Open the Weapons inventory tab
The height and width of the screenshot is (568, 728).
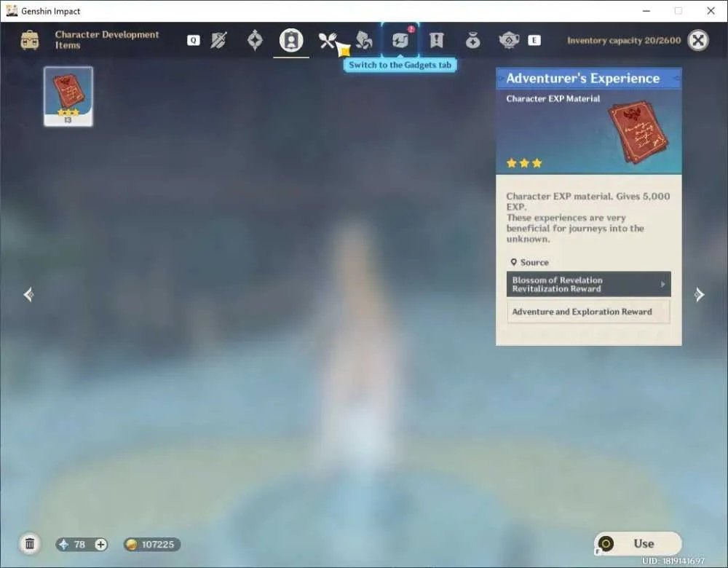pos(218,40)
